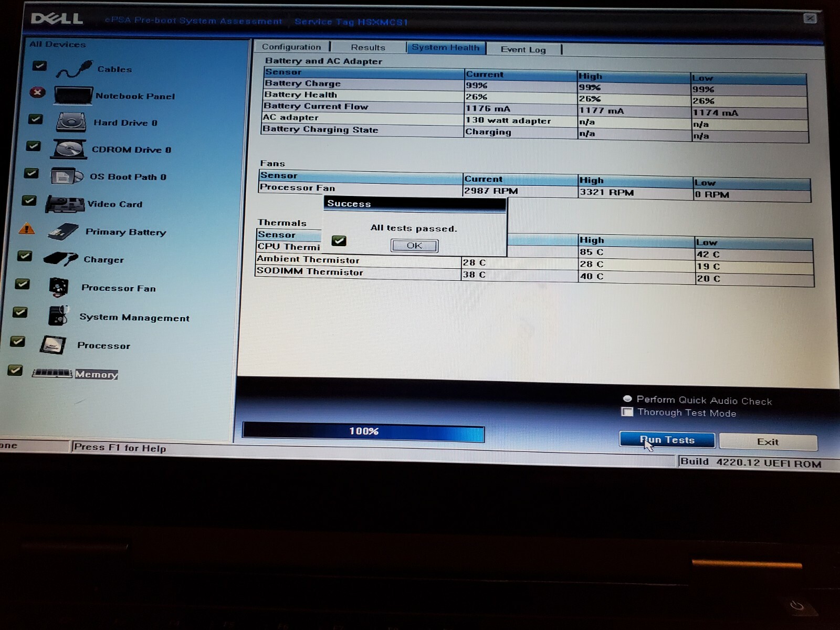Click the Processor Fan 2987 RPM value

[491, 191]
